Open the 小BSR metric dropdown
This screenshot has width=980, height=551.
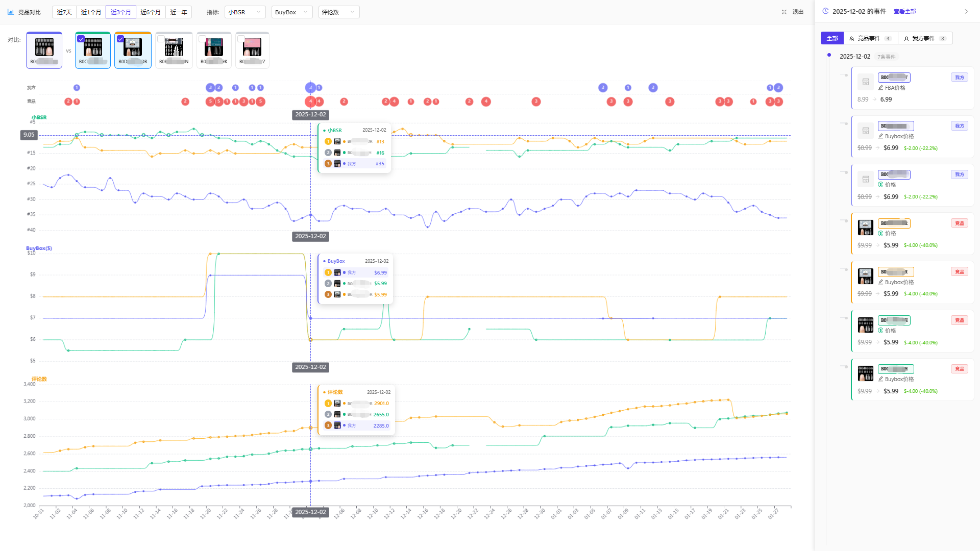(x=245, y=12)
